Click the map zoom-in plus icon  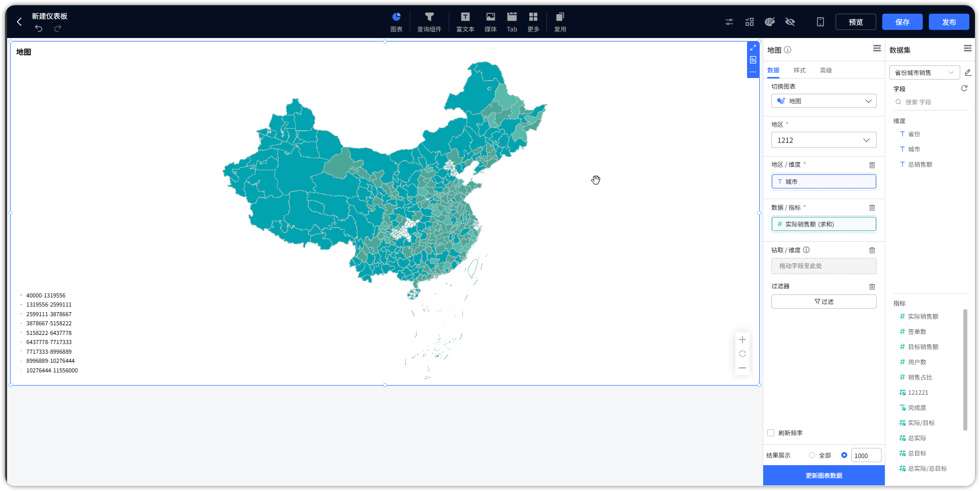tap(742, 339)
